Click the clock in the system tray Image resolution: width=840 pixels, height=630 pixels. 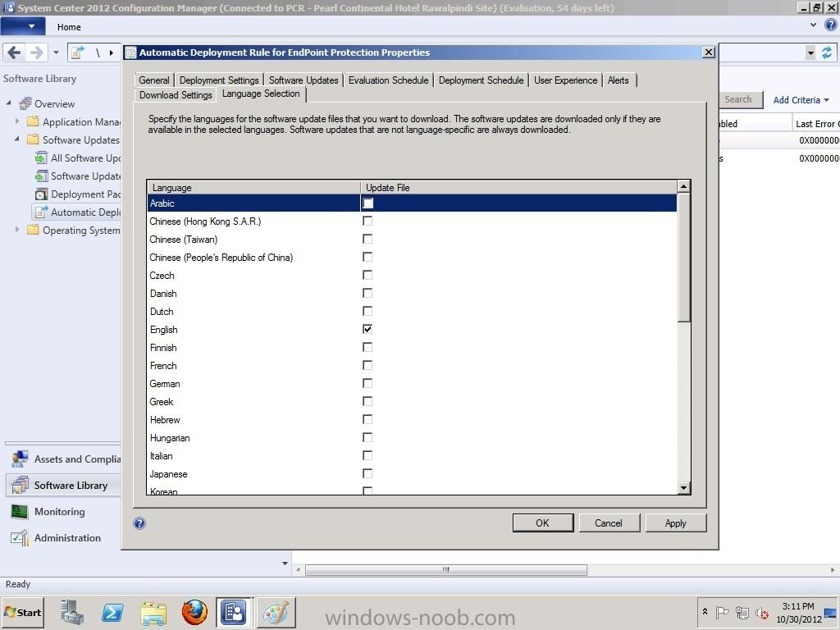[x=798, y=612]
